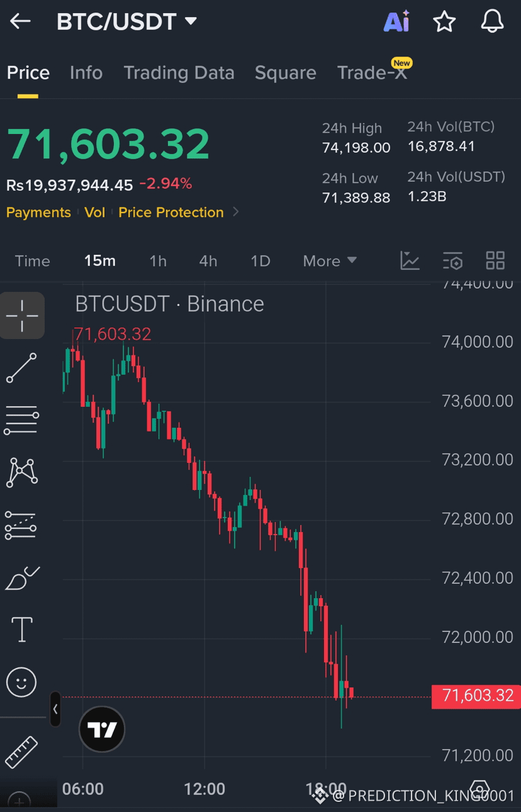
Task: Select the brush drawing tool
Action: click(x=22, y=577)
